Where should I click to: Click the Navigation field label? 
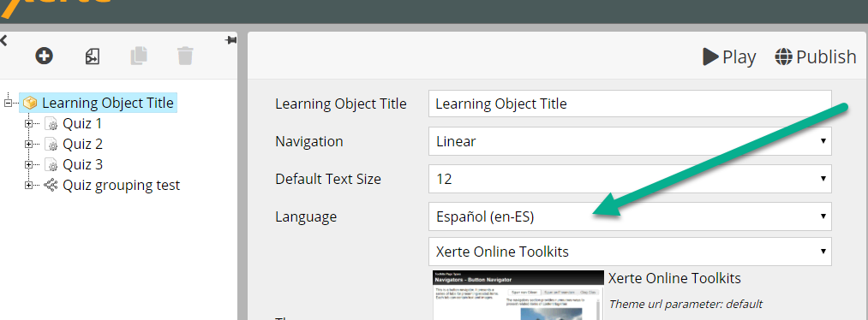pyautogui.click(x=308, y=141)
